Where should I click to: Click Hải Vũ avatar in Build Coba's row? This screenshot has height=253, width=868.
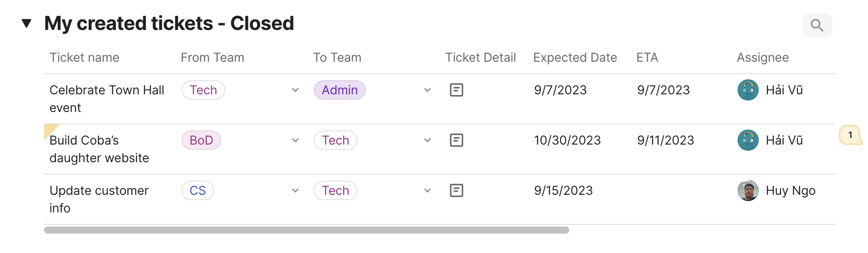pos(748,140)
